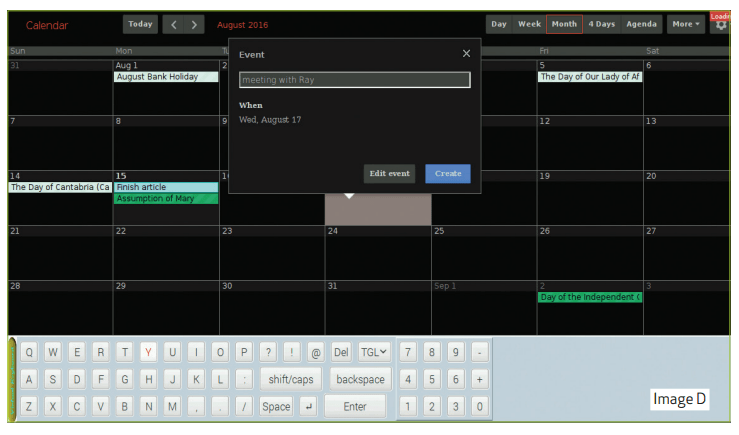739x435 pixels.
Task: Tap the exclamation mark key
Action: click(x=292, y=352)
